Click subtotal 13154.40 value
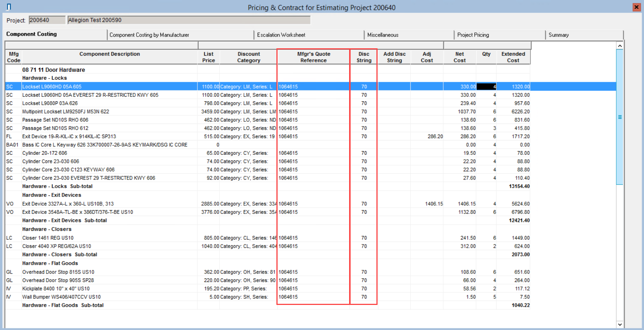 click(x=519, y=186)
